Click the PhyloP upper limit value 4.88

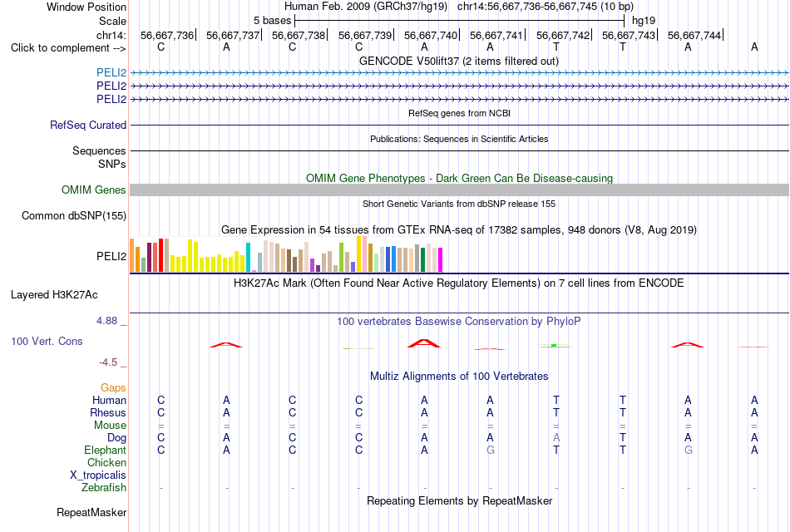[x=106, y=321]
